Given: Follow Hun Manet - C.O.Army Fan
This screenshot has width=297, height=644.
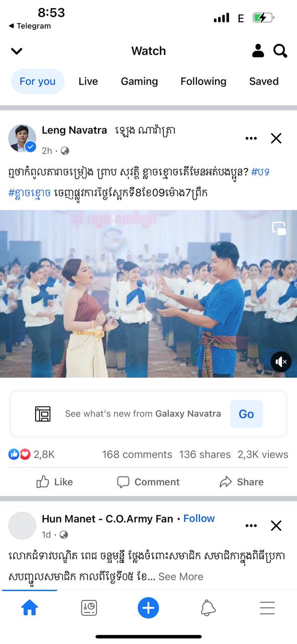Looking at the screenshot, I should click(x=199, y=518).
